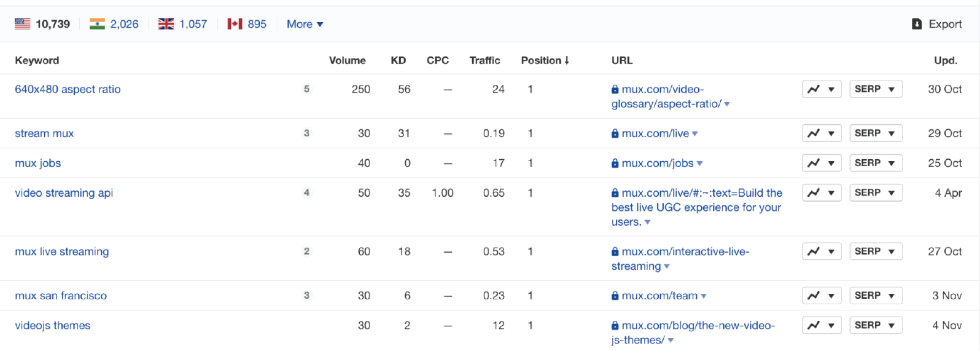
Task: Sort by Keyword column header
Action: [37, 60]
